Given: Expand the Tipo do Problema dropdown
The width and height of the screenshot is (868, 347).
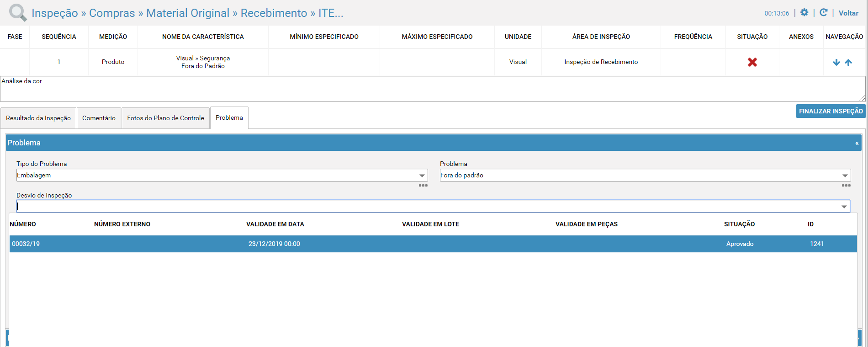Looking at the screenshot, I should 422,176.
